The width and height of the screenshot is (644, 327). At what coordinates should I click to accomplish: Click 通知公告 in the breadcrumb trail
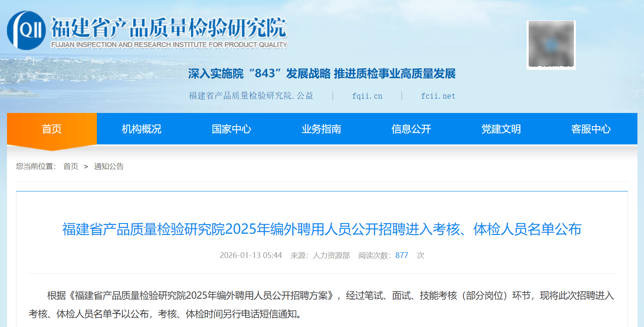(109, 166)
